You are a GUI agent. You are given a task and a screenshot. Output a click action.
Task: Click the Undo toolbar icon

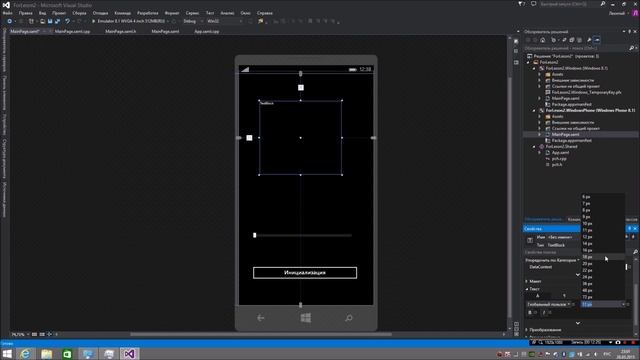68,21
